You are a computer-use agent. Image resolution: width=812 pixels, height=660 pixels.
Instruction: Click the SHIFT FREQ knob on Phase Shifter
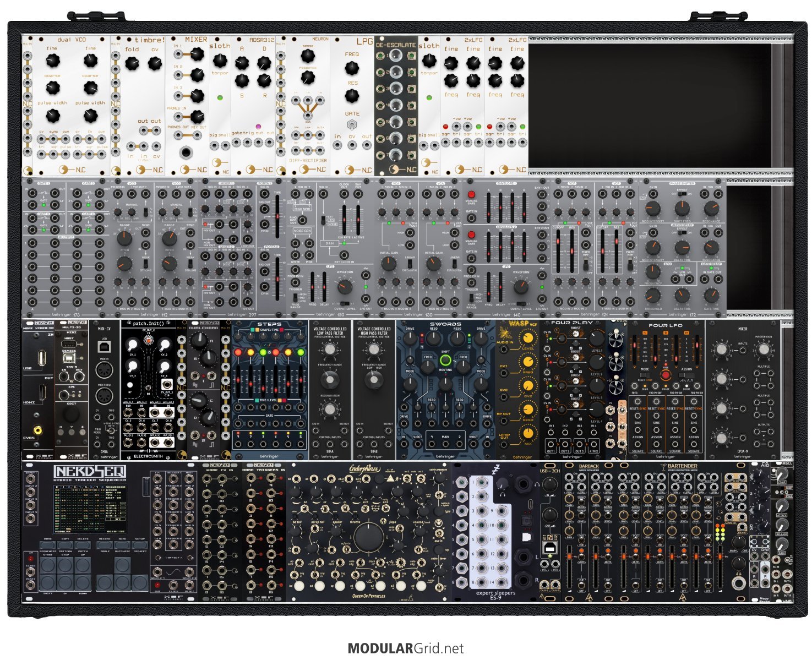pyautogui.click(x=682, y=208)
